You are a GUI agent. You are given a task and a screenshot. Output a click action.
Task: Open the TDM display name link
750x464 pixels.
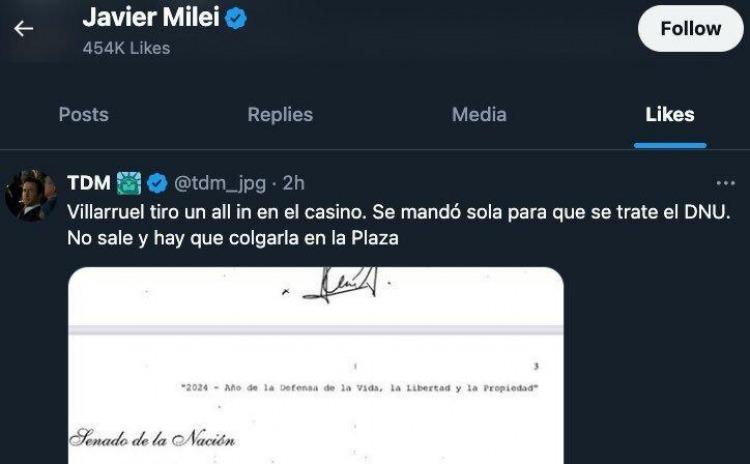[x=88, y=183]
